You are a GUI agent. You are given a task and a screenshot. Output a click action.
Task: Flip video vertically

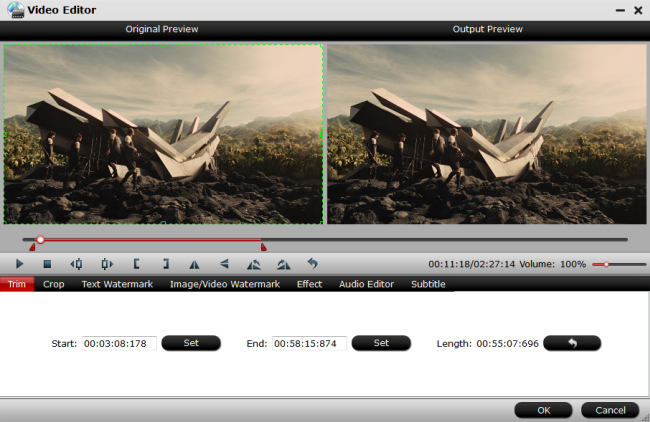tap(224, 264)
